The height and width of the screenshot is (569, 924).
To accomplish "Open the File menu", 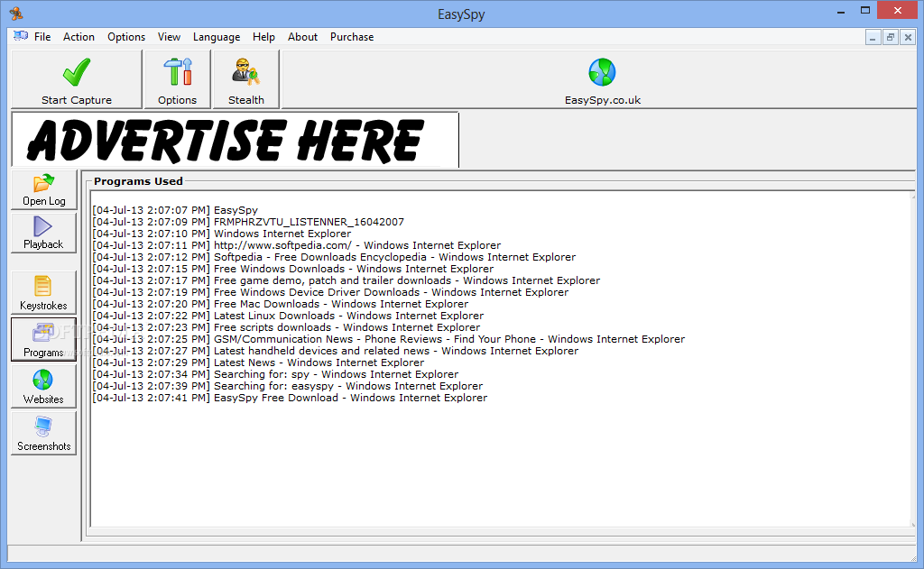I will coord(42,36).
